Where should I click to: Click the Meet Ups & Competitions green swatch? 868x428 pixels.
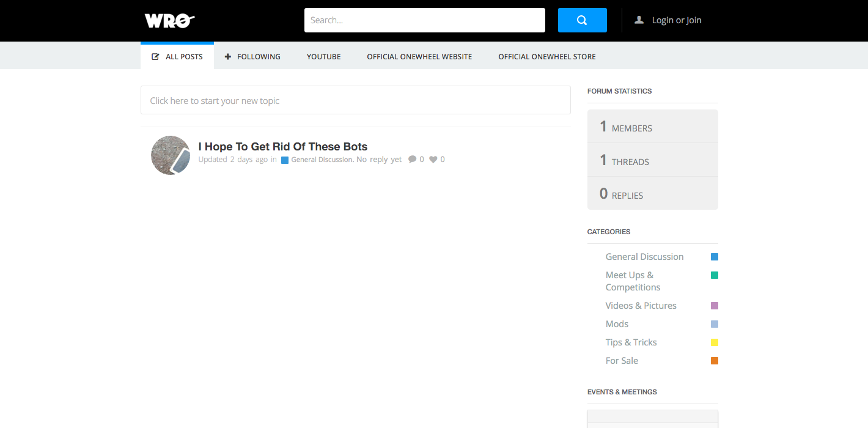[714, 275]
